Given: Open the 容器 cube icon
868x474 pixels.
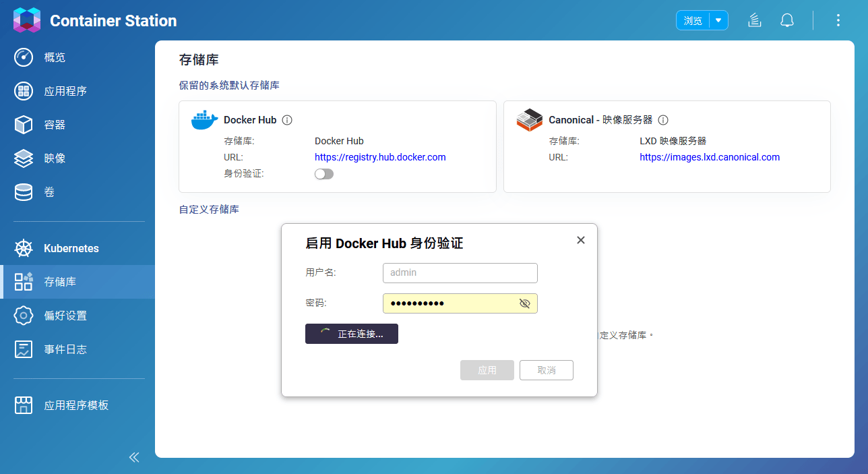Looking at the screenshot, I should [x=24, y=125].
